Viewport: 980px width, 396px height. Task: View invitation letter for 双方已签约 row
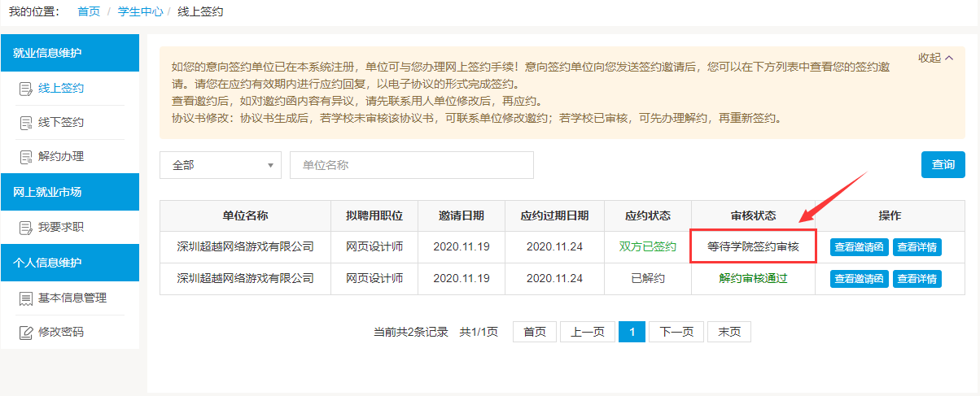(859, 247)
